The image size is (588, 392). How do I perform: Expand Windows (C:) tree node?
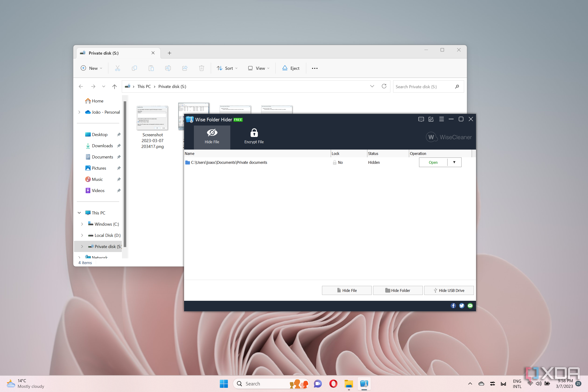coord(82,224)
